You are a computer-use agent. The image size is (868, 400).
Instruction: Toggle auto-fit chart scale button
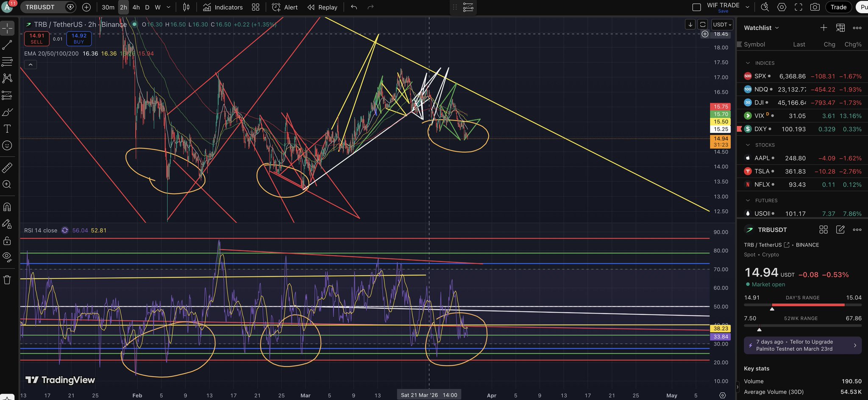coord(703,24)
